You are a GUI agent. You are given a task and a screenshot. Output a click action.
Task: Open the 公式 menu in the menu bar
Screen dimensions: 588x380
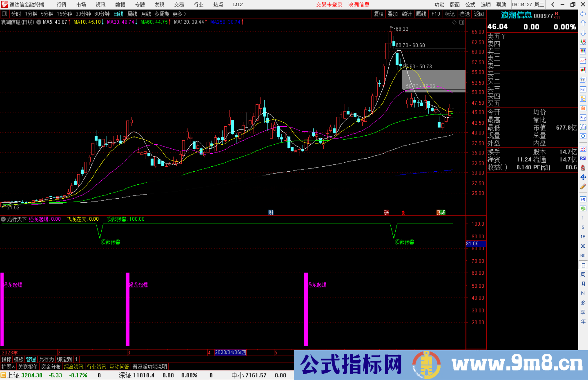(x=470, y=5)
